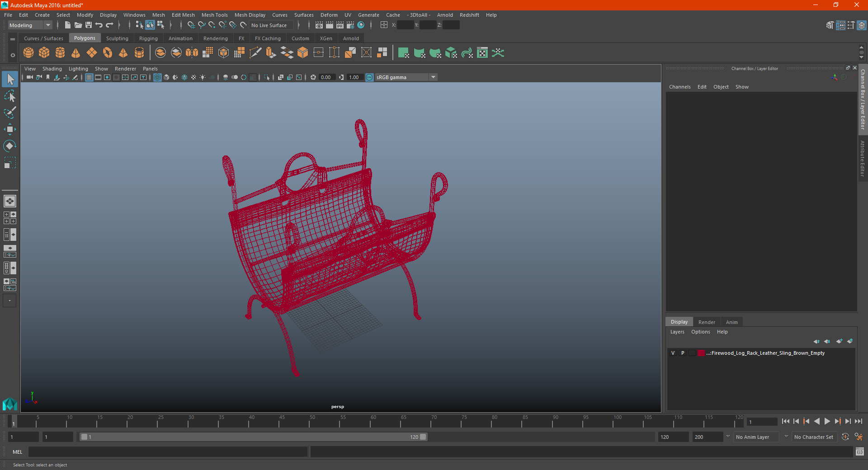Create new empty display layer icon
This screenshot has width=868, height=470.
(840, 341)
